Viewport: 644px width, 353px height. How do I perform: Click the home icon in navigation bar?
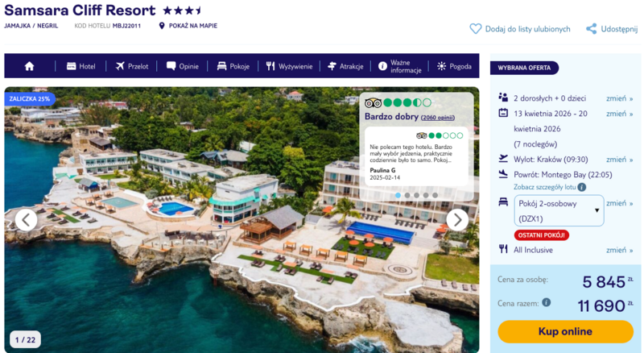29,66
